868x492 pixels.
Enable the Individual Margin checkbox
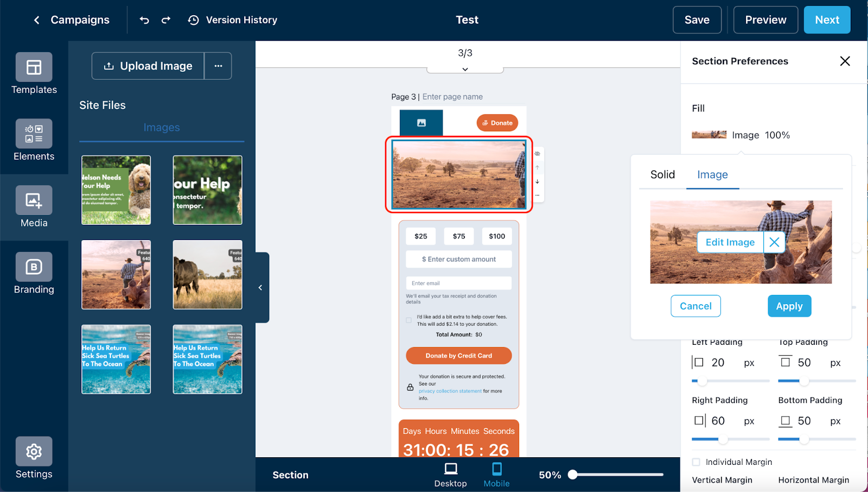pos(696,462)
